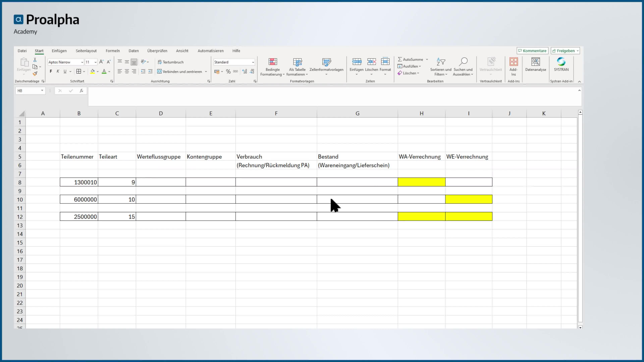Click the text orientation icon
Image resolution: width=644 pixels, height=362 pixels.
(x=144, y=62)
